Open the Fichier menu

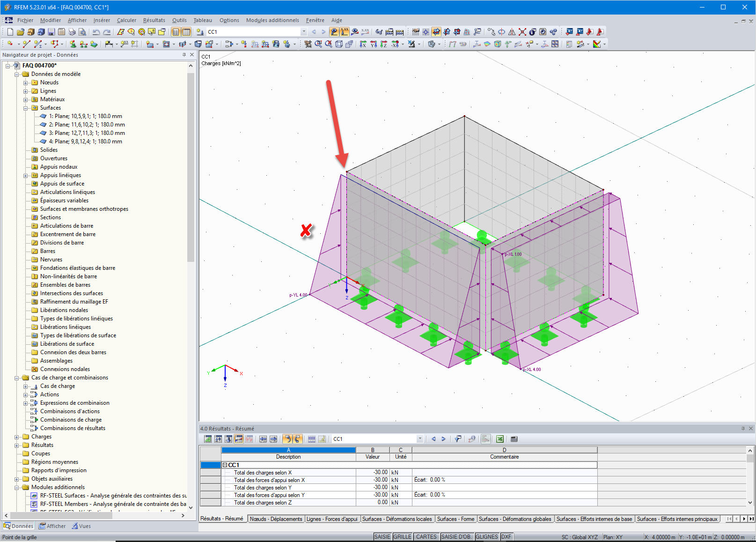(25, 20)
